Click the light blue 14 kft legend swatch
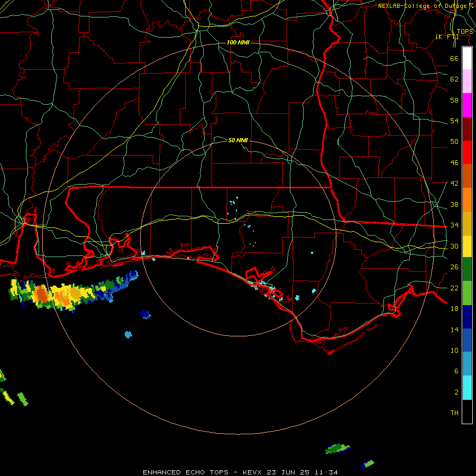Image resolution: width=476 pixels, height=476 pixels. point(467,364)
